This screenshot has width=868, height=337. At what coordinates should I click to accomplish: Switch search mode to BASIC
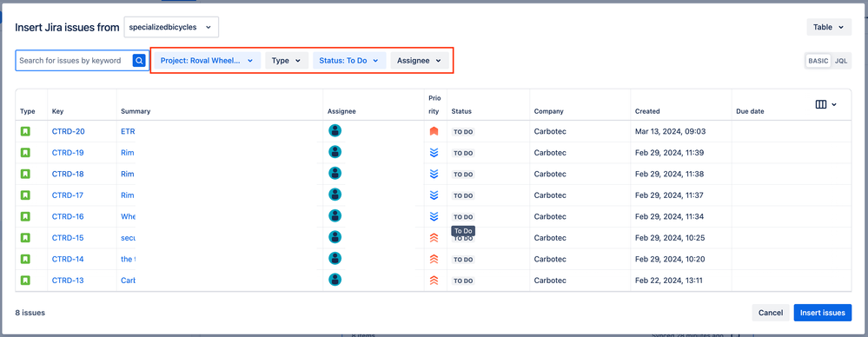click(x=818, y=61)
